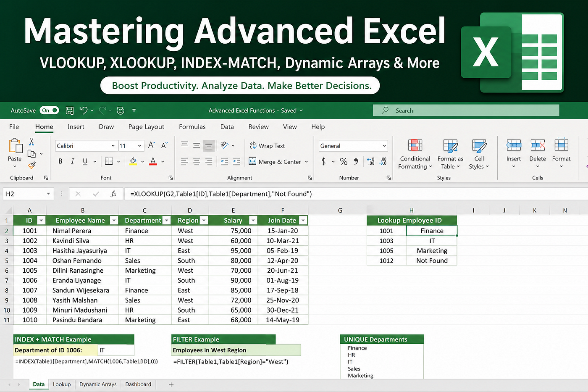Viewport: 588px width, 392px height.
Task: Switch to the Lookup sheet tab
Action: pyautogui.click(x=62, y=384)
